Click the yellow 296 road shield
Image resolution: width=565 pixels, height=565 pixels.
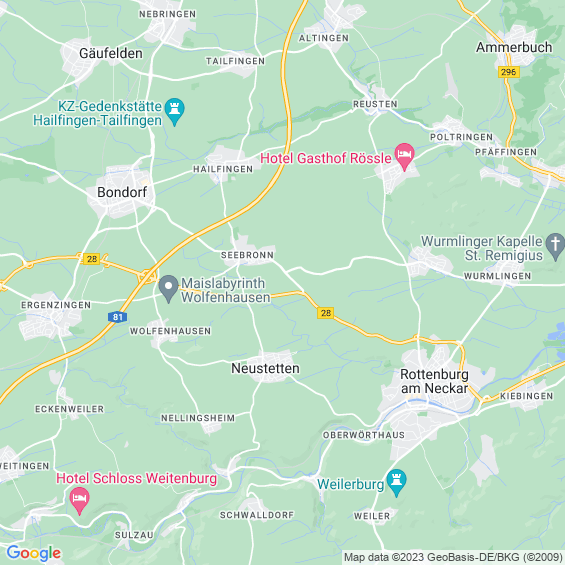[509, 72]
